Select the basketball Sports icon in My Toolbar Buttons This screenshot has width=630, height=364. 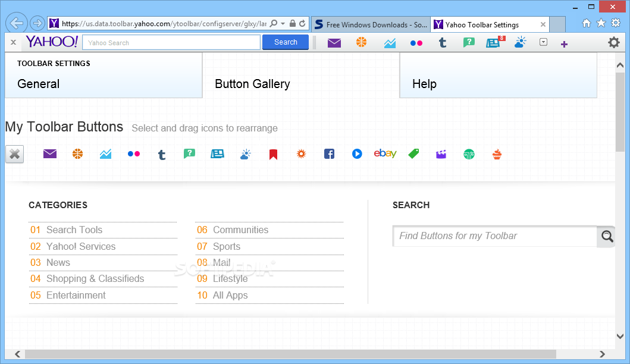pos(77,154)
